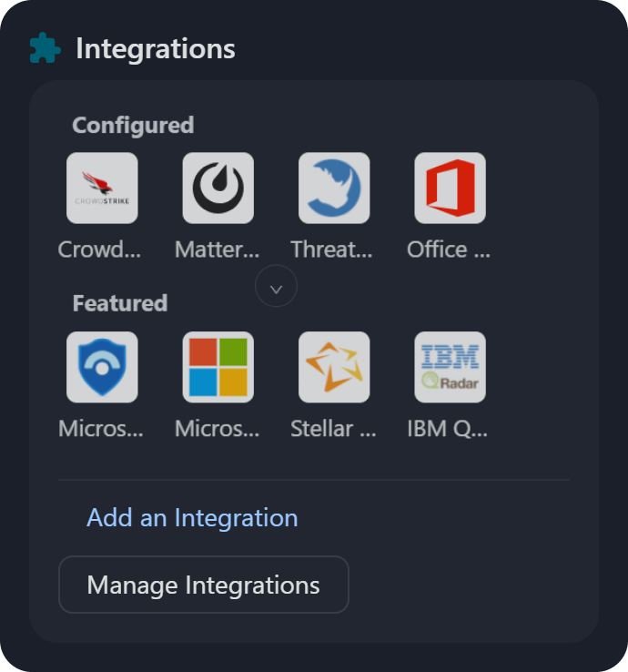Expand the Configured integrations chevron
Image resolution: width=628 pixels, height=672 pixels.
[277, 288]
